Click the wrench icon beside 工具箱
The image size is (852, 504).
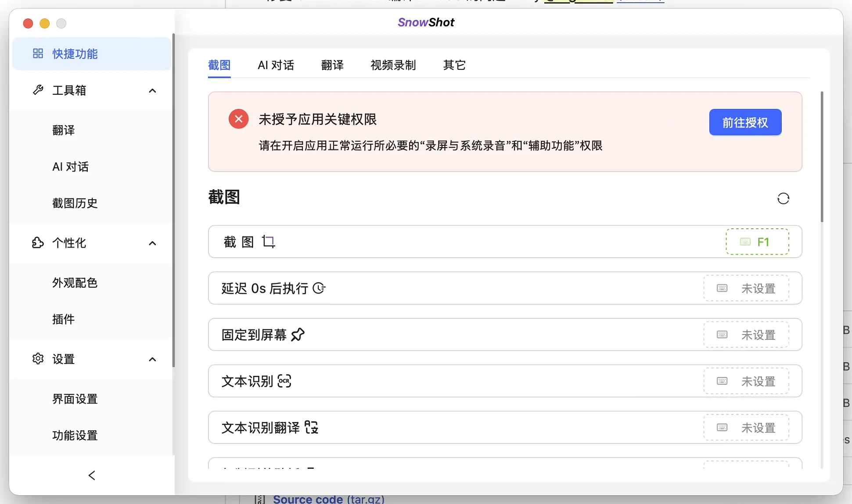tap(38, 90)
